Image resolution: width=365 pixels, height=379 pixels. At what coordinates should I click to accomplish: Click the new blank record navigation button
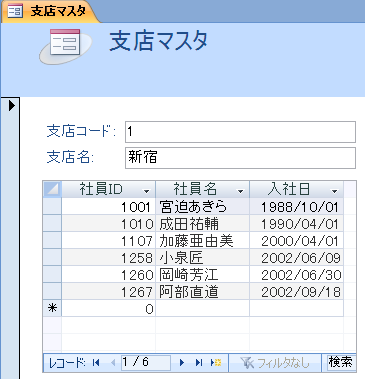(x=216, y=362)
